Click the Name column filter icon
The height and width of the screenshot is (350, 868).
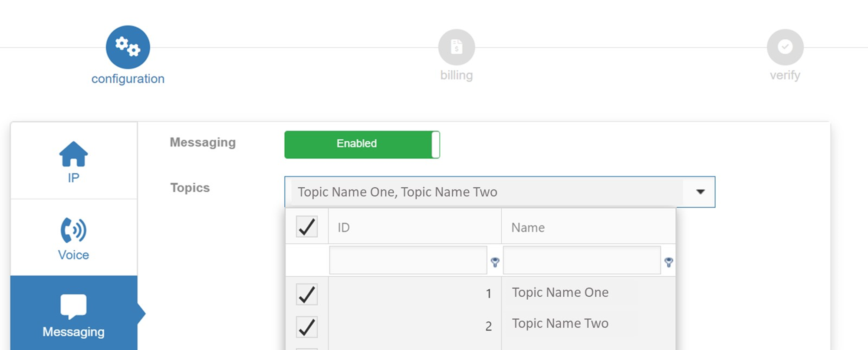pyautogui.click(x=668, y=262)
